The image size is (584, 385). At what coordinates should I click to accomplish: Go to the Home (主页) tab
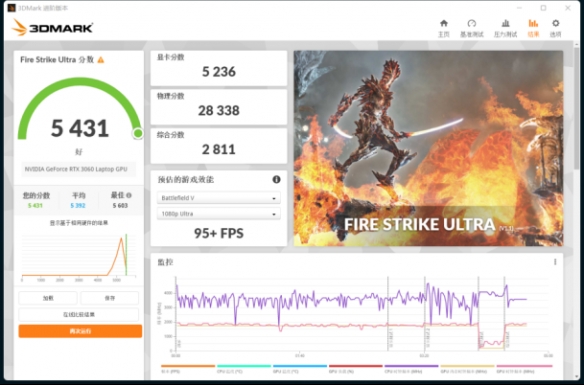[444, 28]
